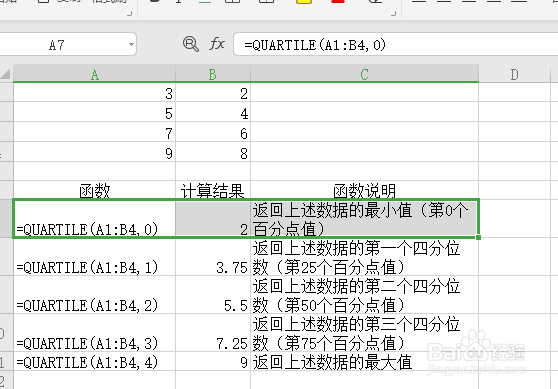This screenshot has height=389, width=558.
Task: Click the 计算结果 header cell
Action: pos(213,190)
